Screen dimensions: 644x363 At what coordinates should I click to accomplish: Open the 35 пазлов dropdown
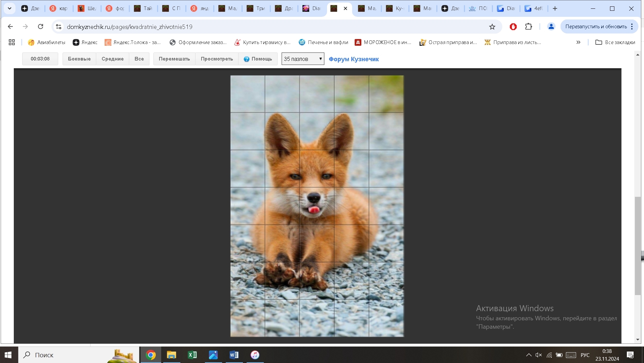coord(303,59)
